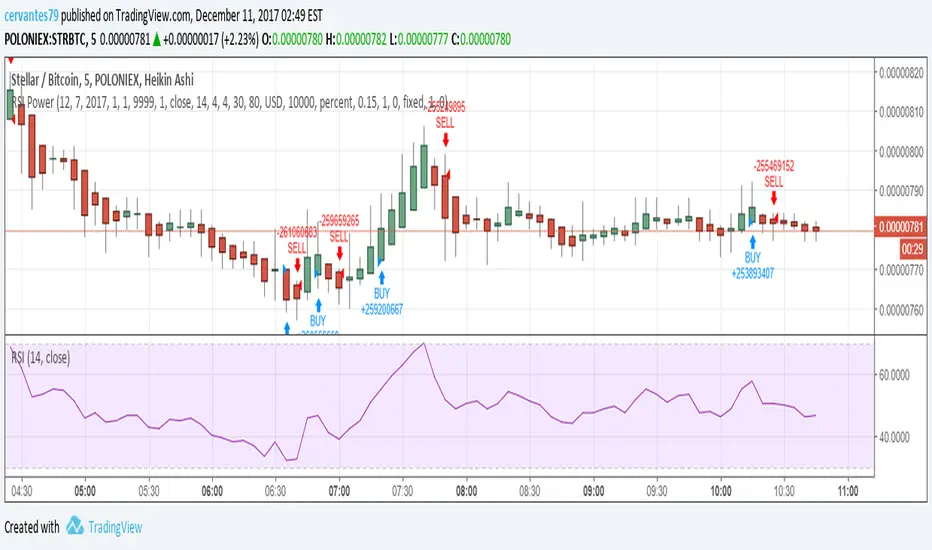Click the C:0.00000780 close value
This screenshot has height=550, width=932.
pyautogui.click(x=481, y=39)
